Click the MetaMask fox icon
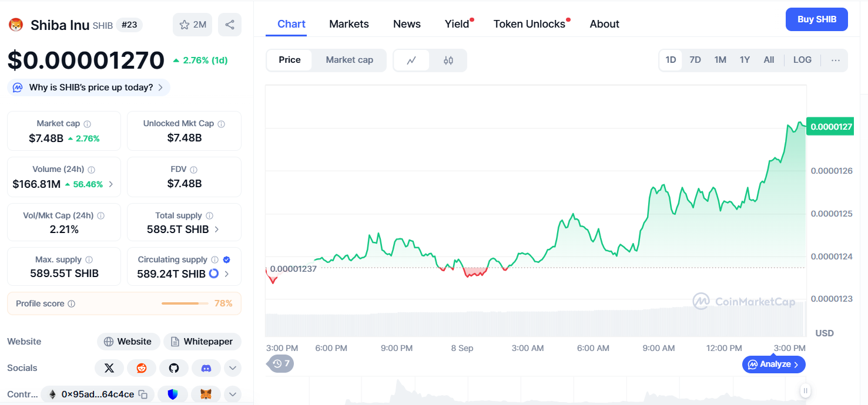 [206, 394]
